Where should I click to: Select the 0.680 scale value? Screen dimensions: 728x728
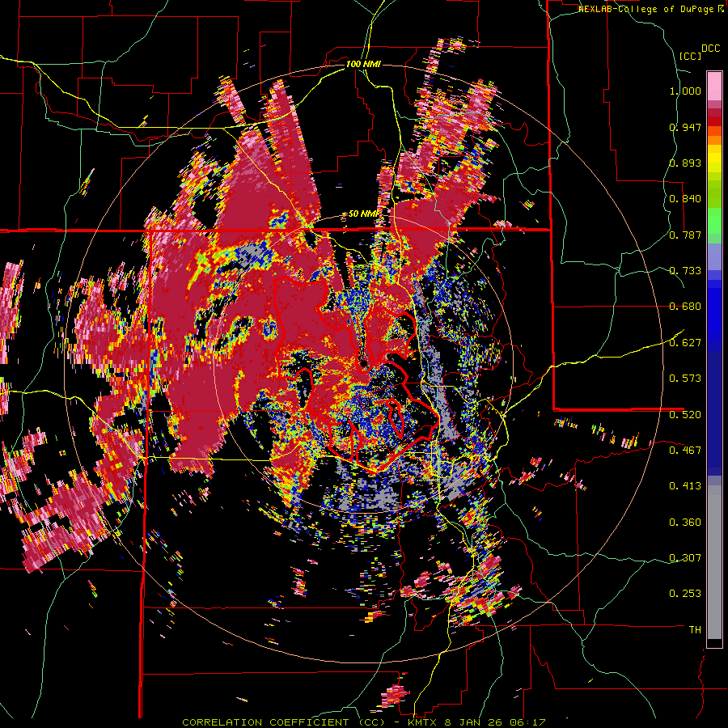point(685,307)
